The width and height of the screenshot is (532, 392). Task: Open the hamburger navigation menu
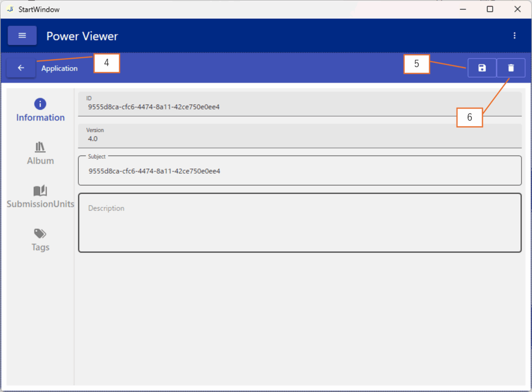[22, 36]
